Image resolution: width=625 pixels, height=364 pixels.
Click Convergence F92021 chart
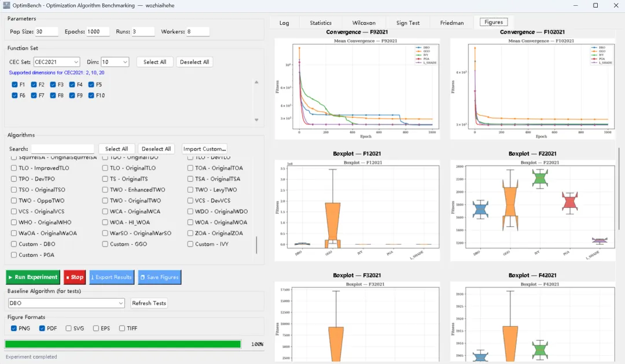357,89
